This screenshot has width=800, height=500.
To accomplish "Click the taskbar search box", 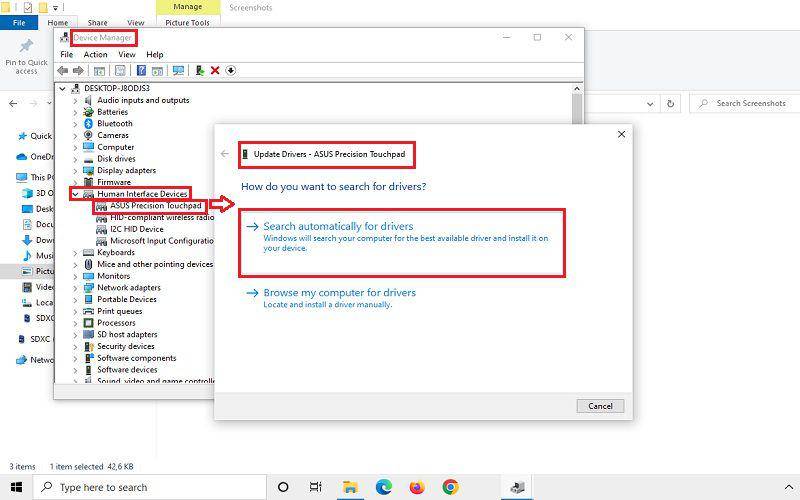I will pos(150,487).
